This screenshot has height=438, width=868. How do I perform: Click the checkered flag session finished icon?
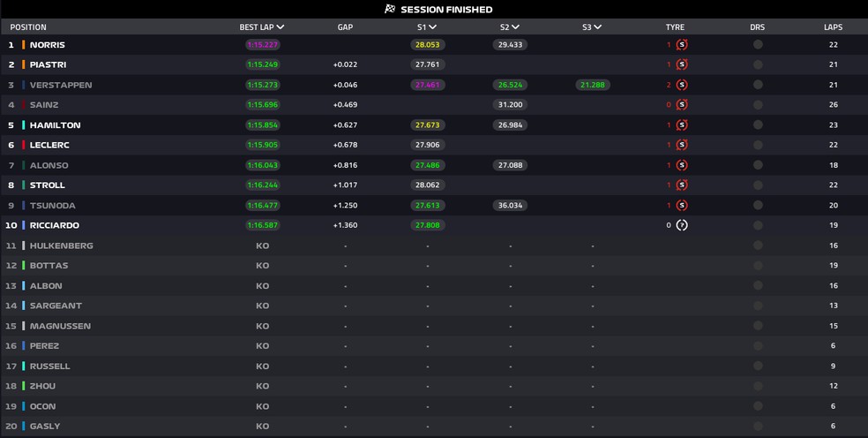click(x=390, y=10)
